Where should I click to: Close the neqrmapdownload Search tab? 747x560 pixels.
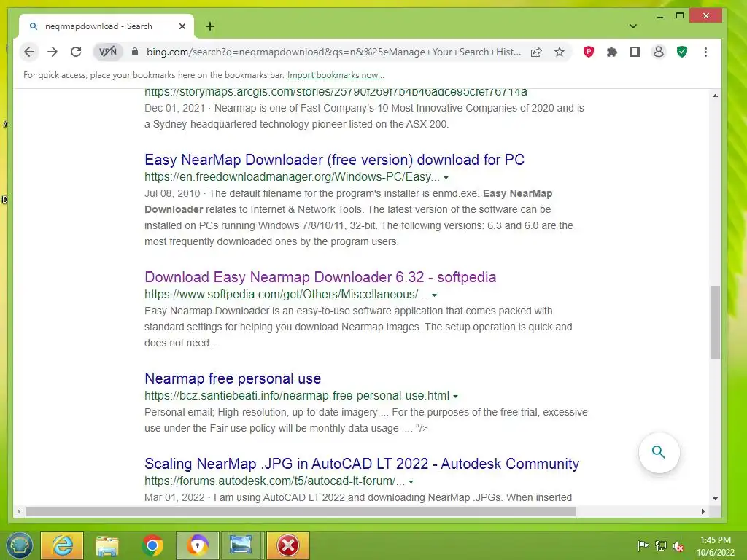182,26
